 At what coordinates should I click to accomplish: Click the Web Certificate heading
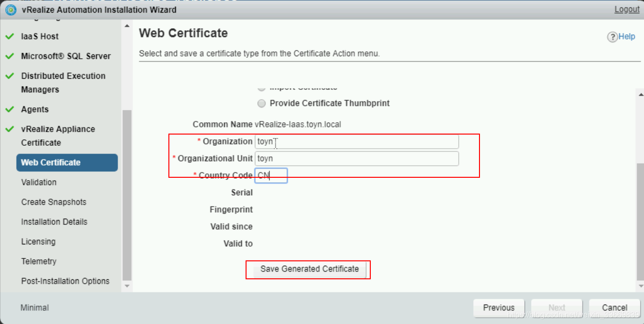(183, 34)
